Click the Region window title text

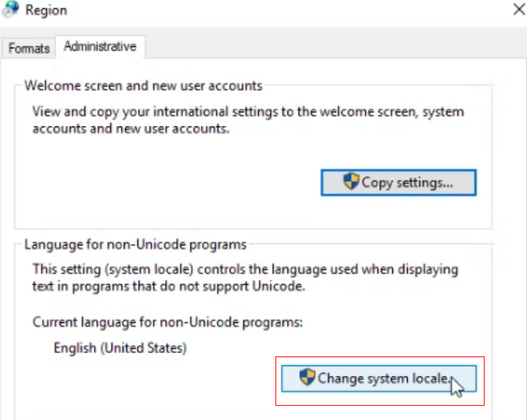point(46,11)
